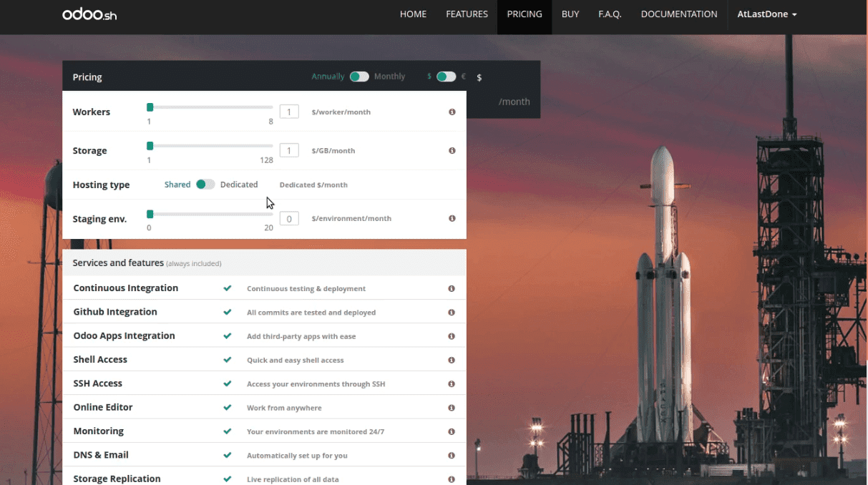Click checkmark next to Storage Replication
This screenshot has width=868, height=485.
(228, 479)
